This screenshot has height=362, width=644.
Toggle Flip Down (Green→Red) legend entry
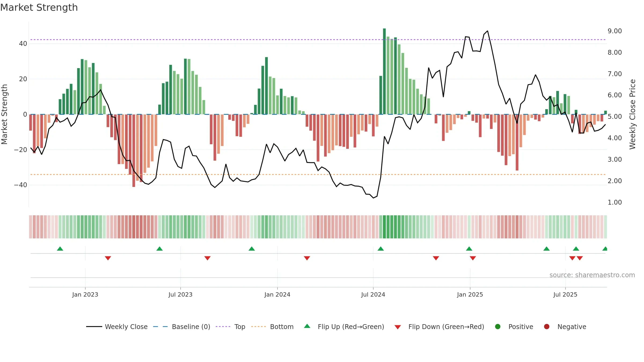[439, 327]
